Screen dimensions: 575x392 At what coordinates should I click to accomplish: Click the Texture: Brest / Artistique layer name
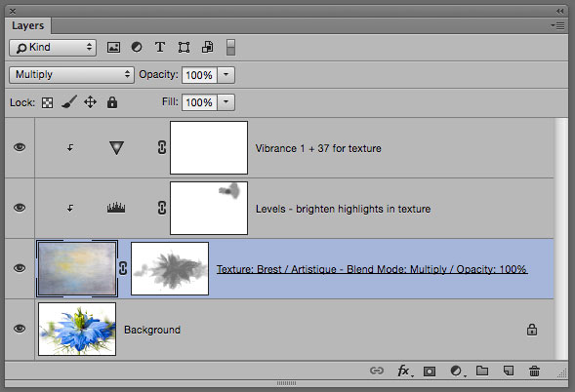pos(372,269)
